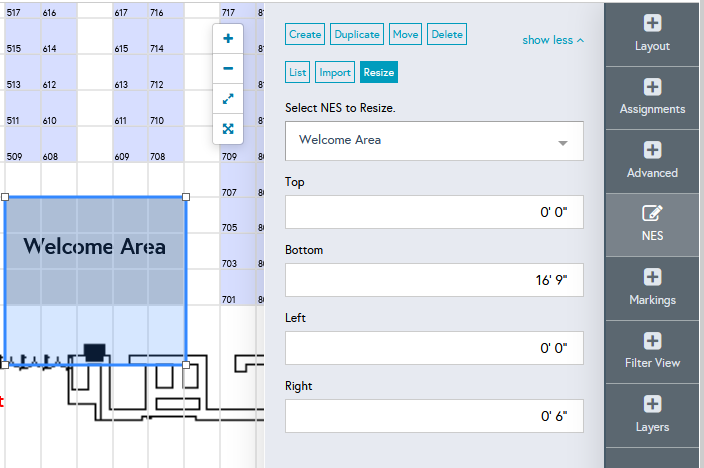Open the Filter View sidebar panel
704x468 pixels.
point(652,350)
